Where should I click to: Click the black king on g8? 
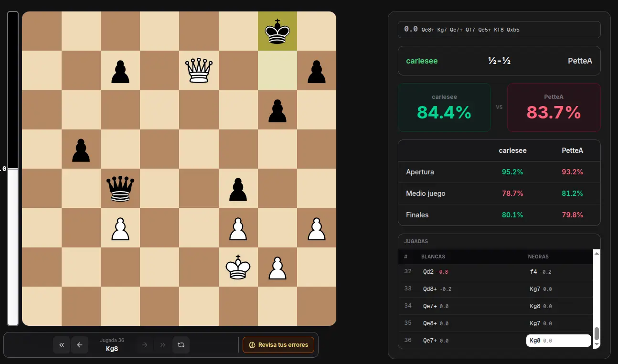pos(277,31)
